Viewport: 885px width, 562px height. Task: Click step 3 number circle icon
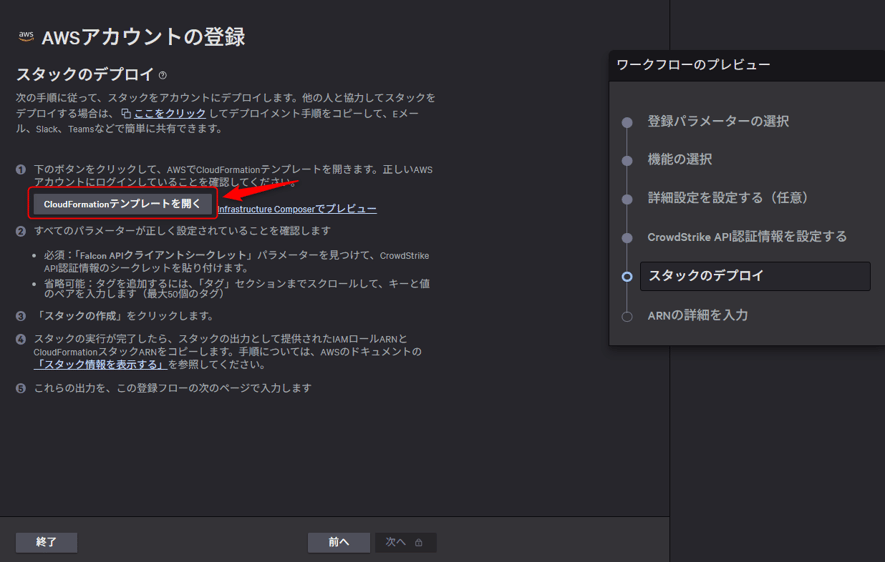21,316
